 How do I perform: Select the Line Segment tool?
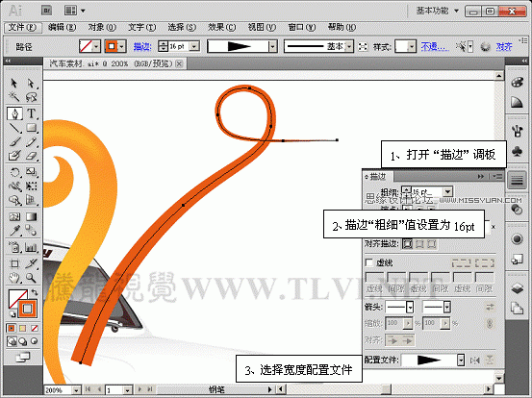(x=14, y=128)
